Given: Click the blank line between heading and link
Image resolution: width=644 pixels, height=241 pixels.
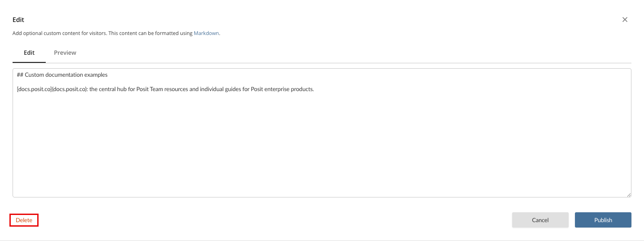Looking at the screenshot, I should click(x=322, y=82).
